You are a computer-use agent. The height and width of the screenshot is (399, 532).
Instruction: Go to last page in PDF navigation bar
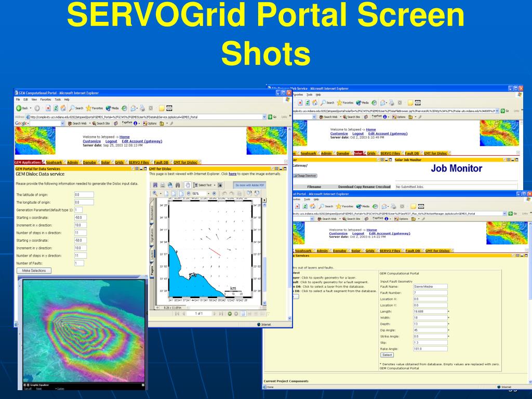(221, 314)
